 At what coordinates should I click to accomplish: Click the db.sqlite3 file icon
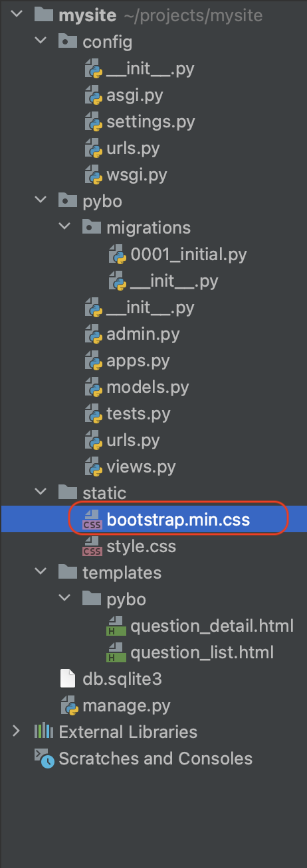[67, 678]
